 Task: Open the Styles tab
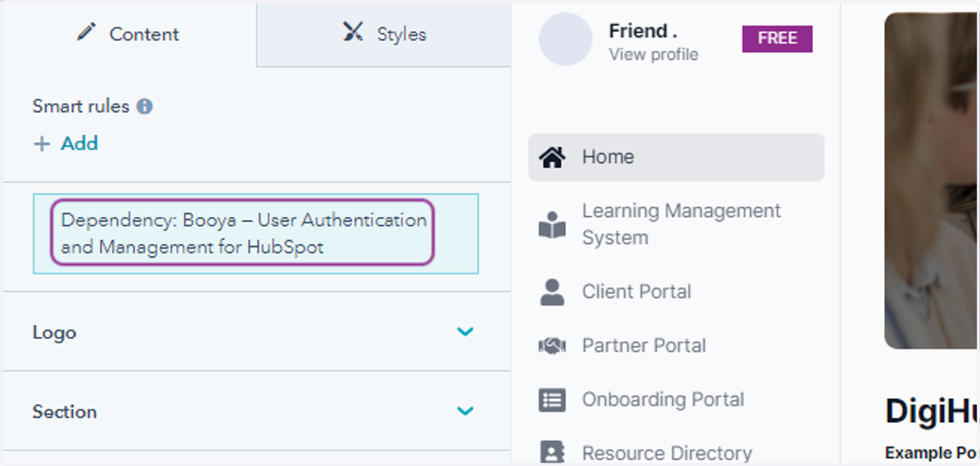384,34
